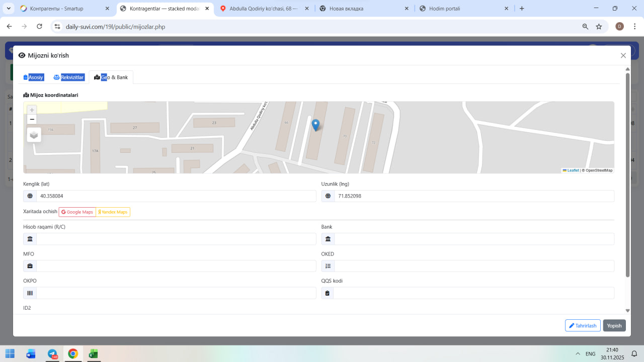The image size is (644, 362).
Task: Click the Tahrirlash edit button
Action: tap(582, 326)
